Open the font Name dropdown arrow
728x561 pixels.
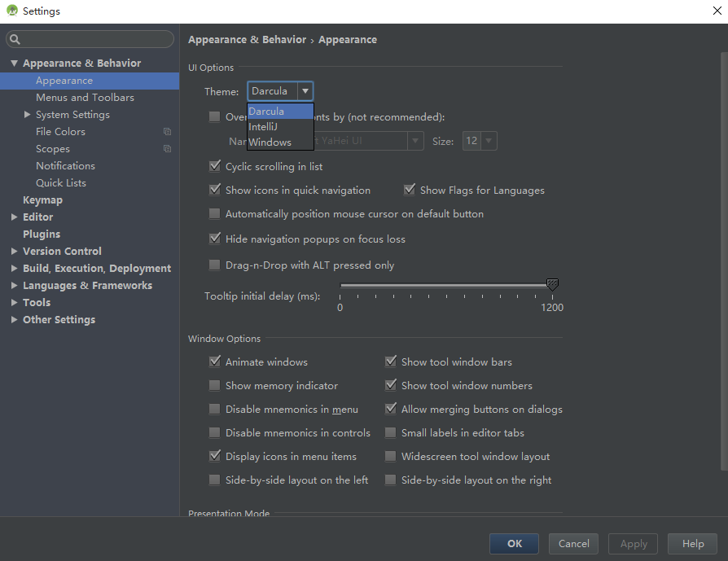[x=415, y=141]
